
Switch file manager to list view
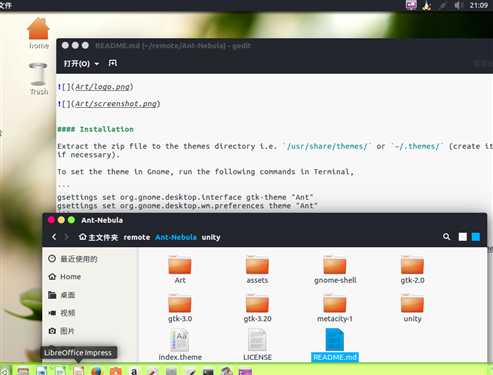tap(463, 237)
